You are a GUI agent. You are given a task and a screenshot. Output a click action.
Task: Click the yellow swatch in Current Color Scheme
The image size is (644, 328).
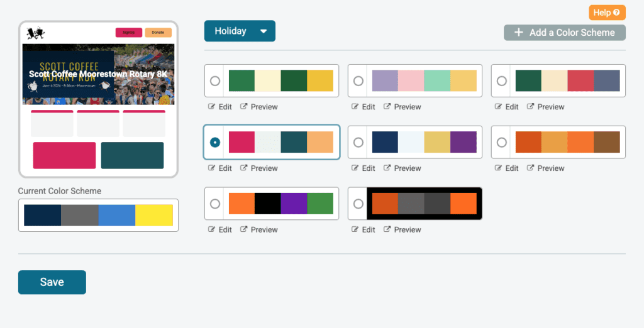pyautogui.click(x=154, y=215)
